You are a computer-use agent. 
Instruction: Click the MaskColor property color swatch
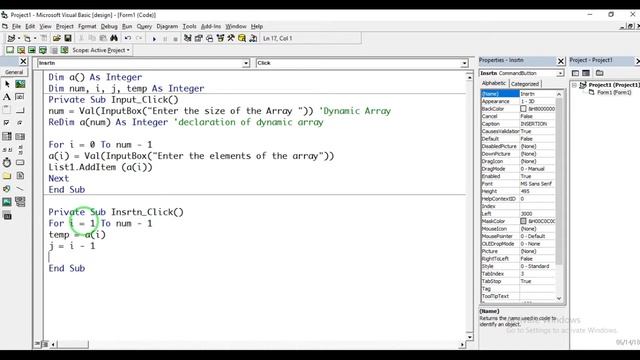click(x=523, y=221)
